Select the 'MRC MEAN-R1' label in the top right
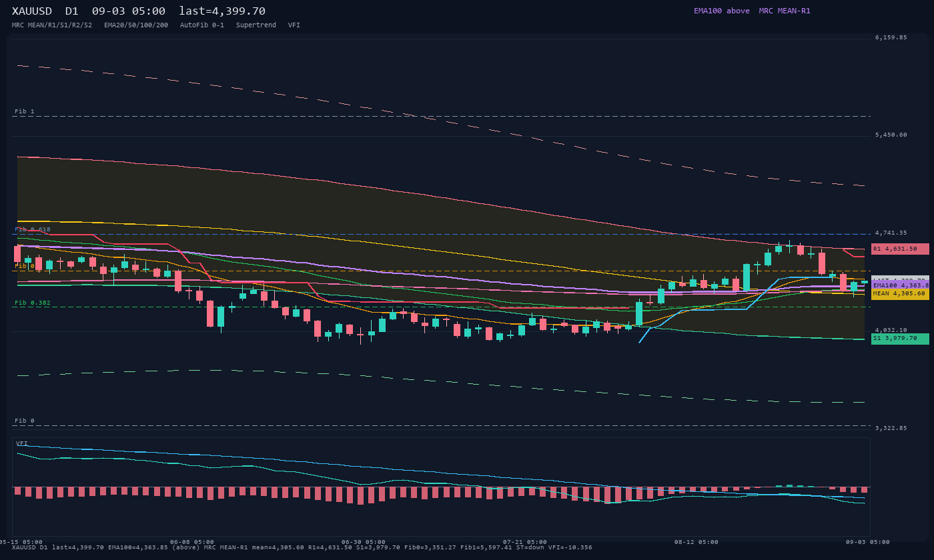 pyautogui.click(x=785, y=11)
